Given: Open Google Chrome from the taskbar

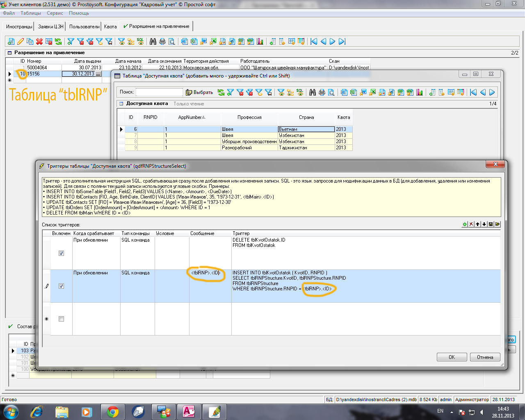Looking at the screenshot, I should 113,412.
